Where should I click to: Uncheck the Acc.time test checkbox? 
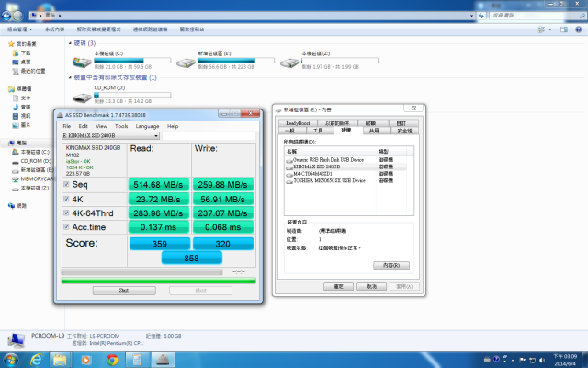[x=66, y=227]
